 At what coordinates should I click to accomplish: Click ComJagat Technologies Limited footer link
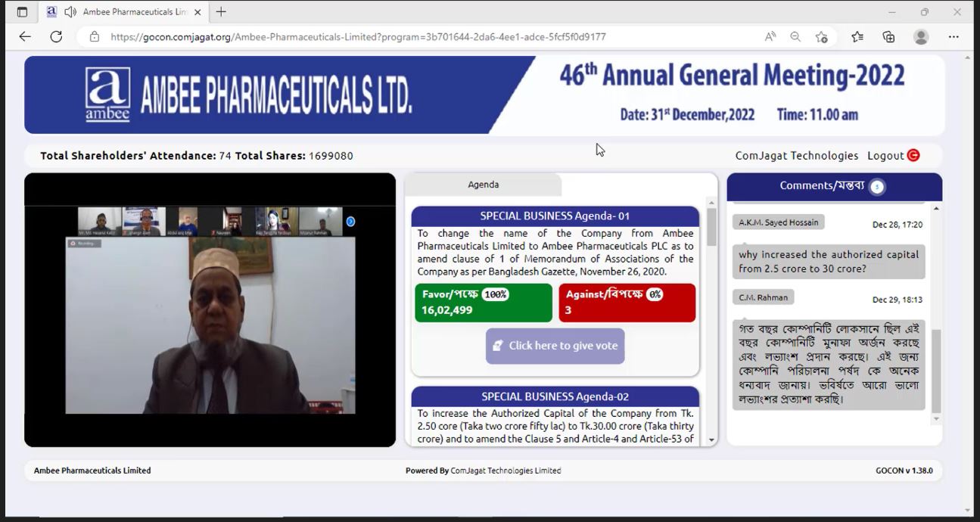pos(506,471)
